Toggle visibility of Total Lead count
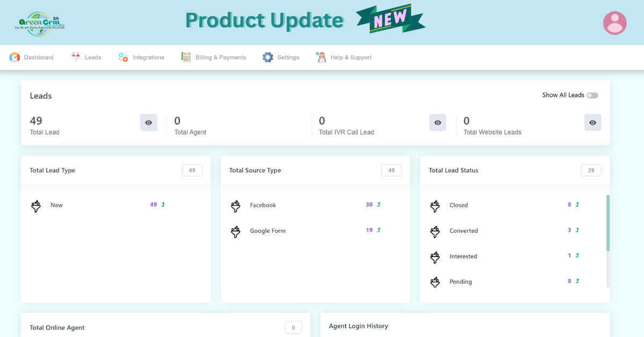 (149, 122)
